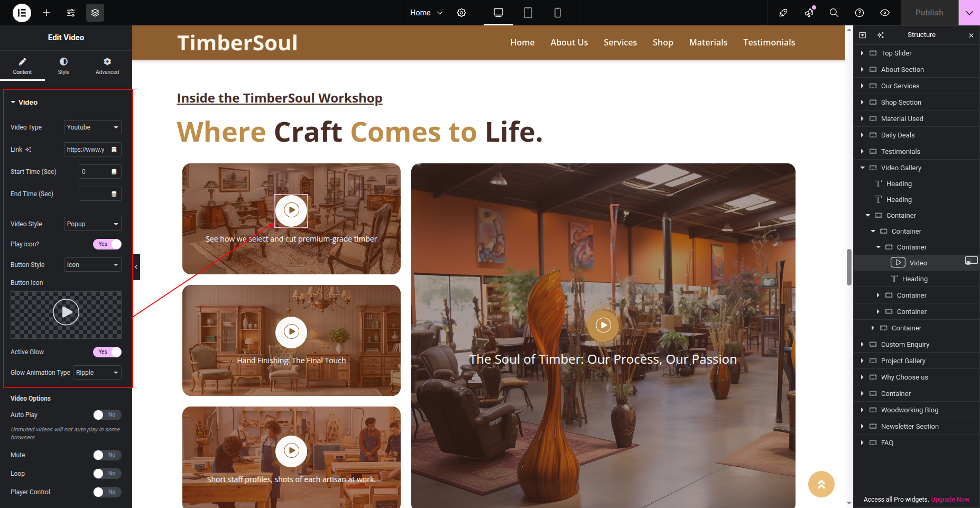Toggle the Structure layers icon

95,13
